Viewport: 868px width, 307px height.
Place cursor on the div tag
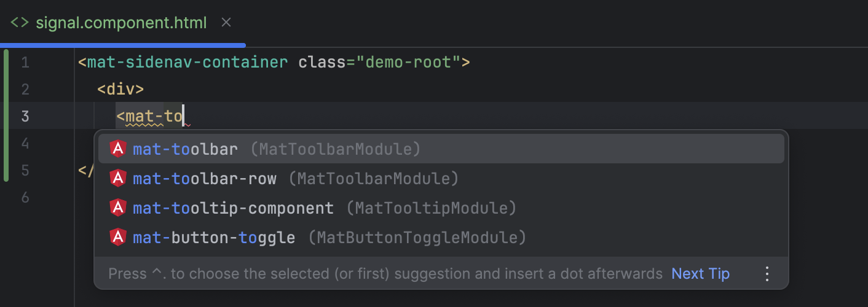tap(120, 89)
